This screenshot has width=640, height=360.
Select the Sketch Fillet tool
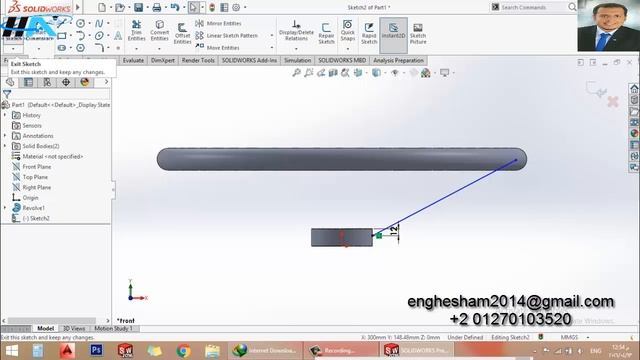click(99, 48)
